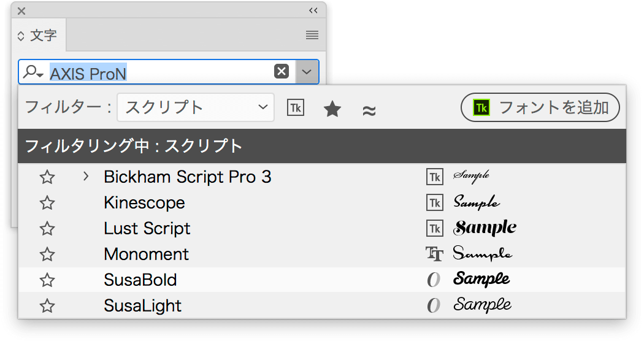Click the OpenType icon for SusaLight

(433, 305)
